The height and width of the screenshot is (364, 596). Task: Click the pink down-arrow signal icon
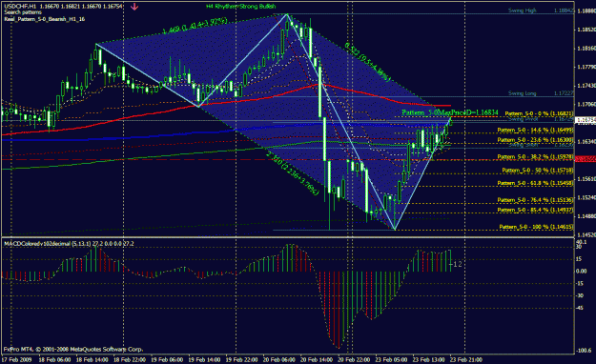click(134, 7)
